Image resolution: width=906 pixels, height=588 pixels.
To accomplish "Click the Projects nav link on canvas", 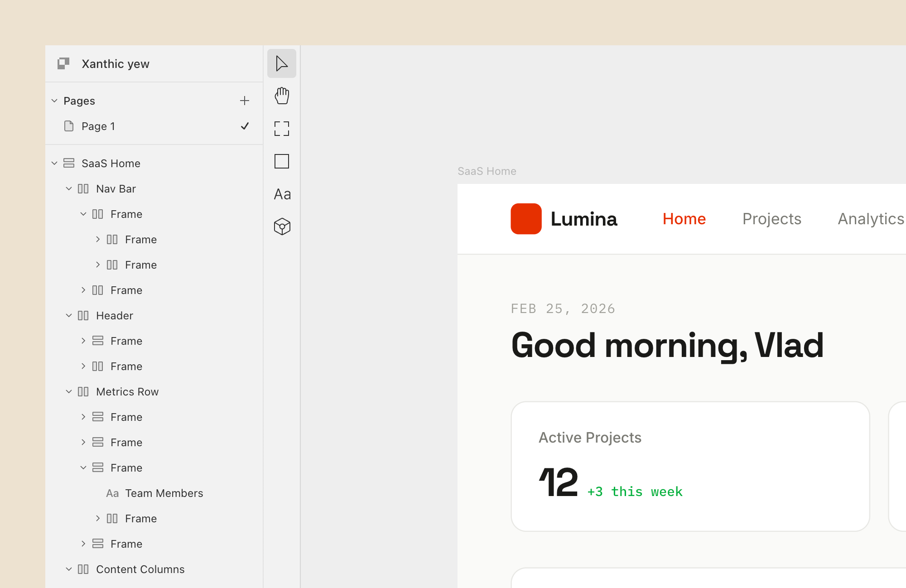I will (771, 219).
